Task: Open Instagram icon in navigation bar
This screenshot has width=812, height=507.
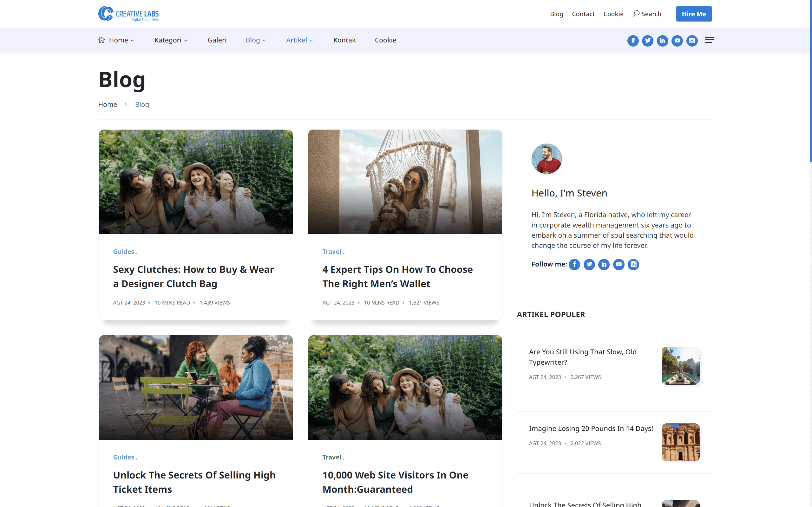Action: click(692, 41)
